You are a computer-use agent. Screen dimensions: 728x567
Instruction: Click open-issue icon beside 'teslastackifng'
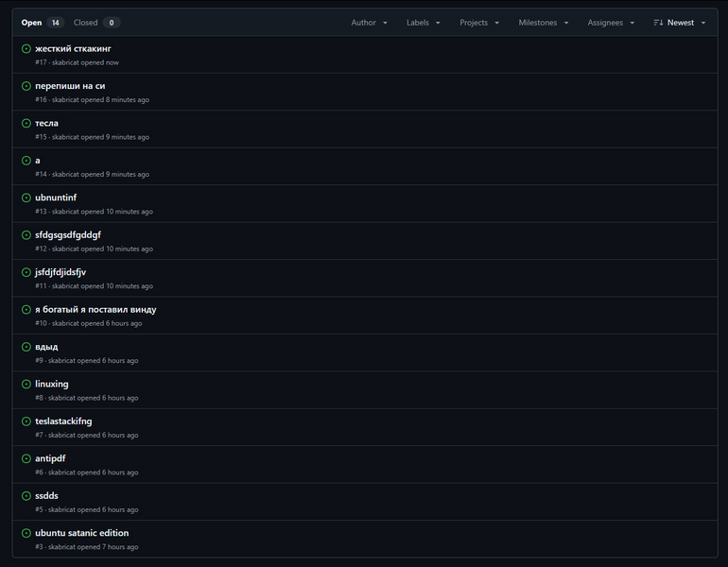click(x=26, y=421)
